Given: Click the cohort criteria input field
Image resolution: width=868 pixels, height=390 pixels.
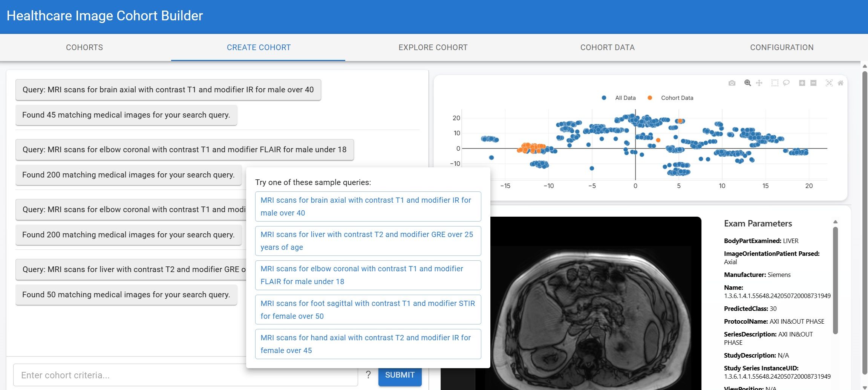Looking at the screenshot, I should (x=151, y=375).
